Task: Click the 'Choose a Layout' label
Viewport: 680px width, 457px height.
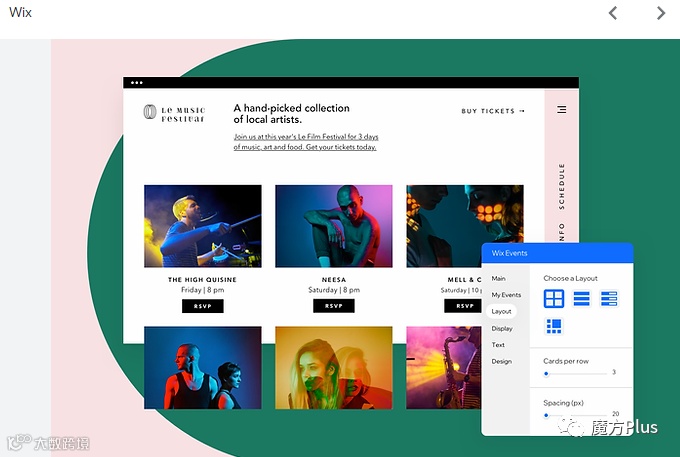Action: click(x=570, y=278)
